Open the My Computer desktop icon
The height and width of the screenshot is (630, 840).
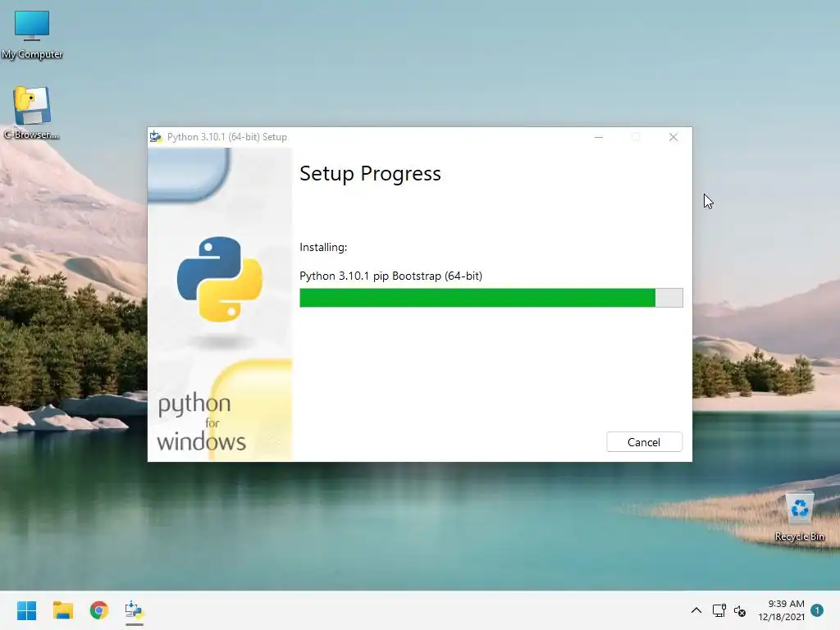click(x=32, y=34)
